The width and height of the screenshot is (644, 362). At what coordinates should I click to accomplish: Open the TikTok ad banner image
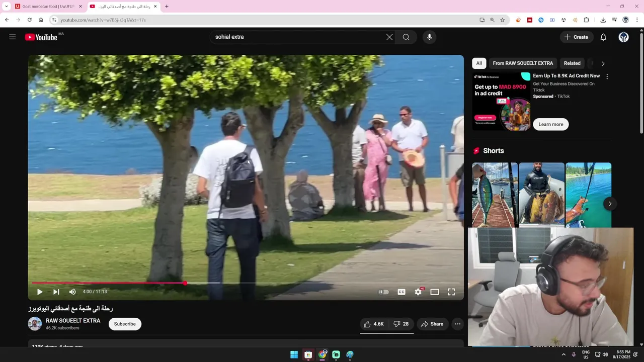(x=502, y=101)
